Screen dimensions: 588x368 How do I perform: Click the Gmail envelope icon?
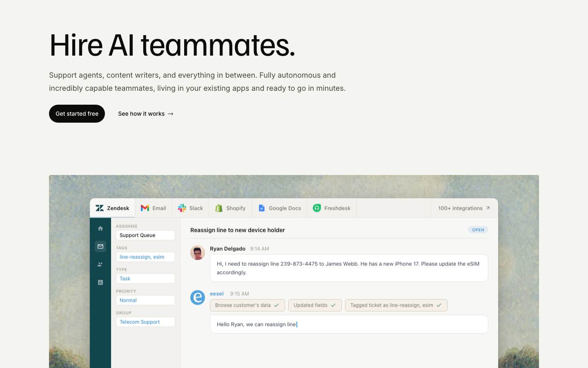(x=145, y=208)
